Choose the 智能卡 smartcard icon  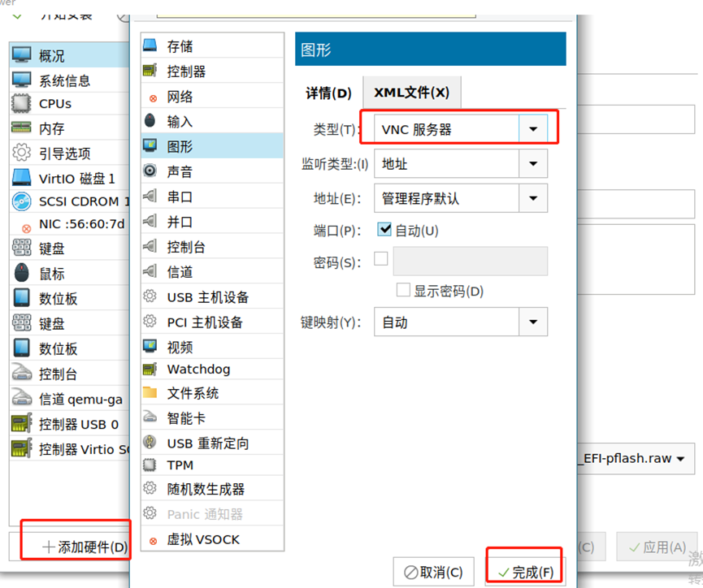(150, 417)
